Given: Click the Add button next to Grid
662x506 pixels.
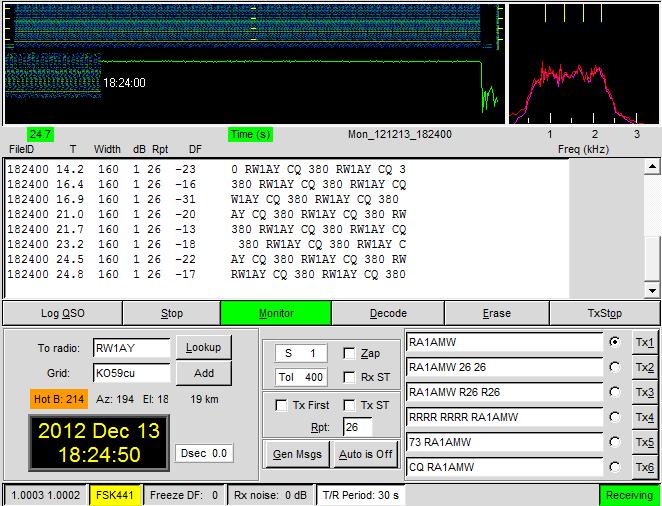Looking at the screenshot, I should point(204,373).
